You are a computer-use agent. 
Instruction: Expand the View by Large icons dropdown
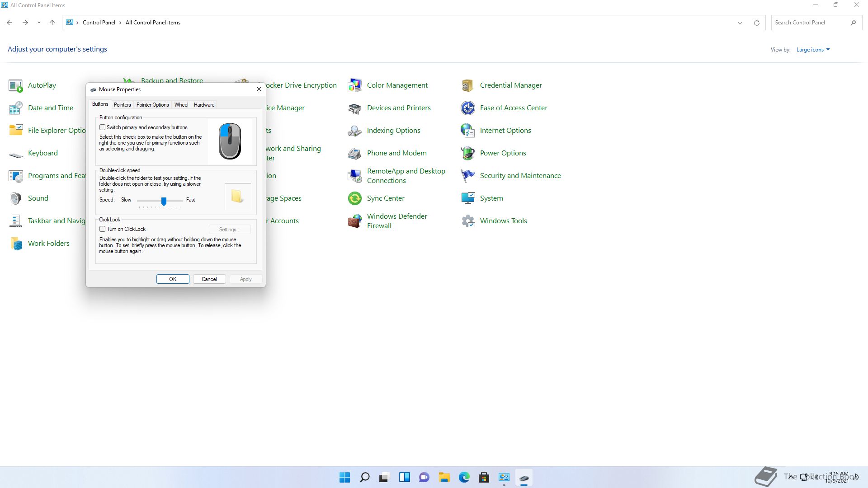[813, 50]
